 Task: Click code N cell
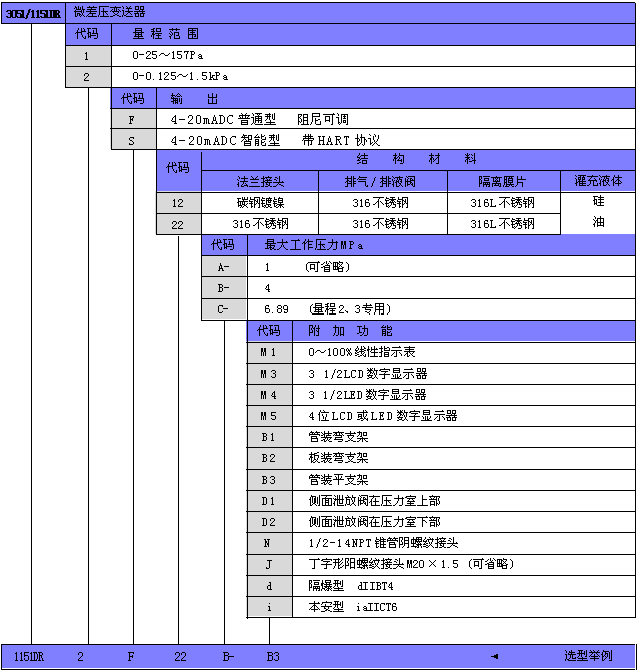(x=270, y=543)
